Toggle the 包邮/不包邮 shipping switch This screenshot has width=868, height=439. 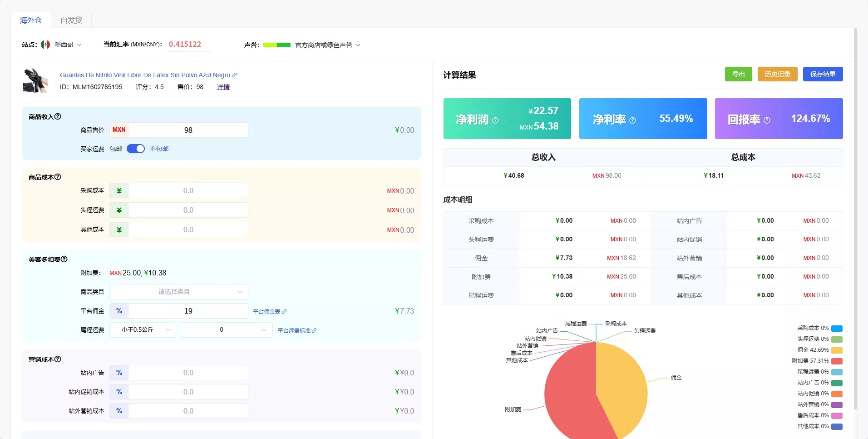[x=136, y=149]
